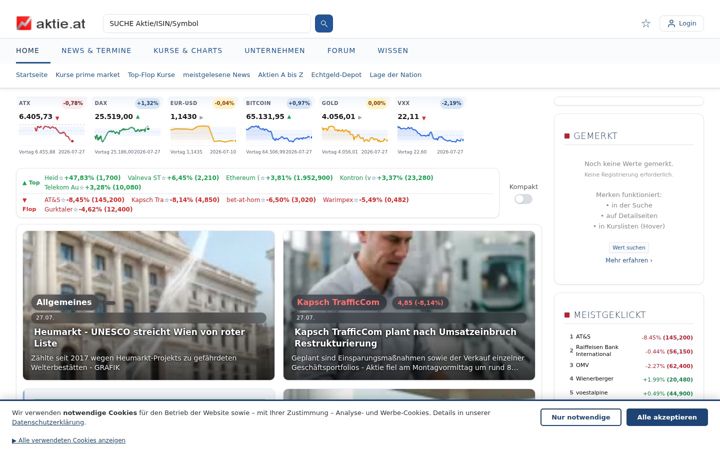
Task: Open Kurse prime market
Action: coord(88,74)
